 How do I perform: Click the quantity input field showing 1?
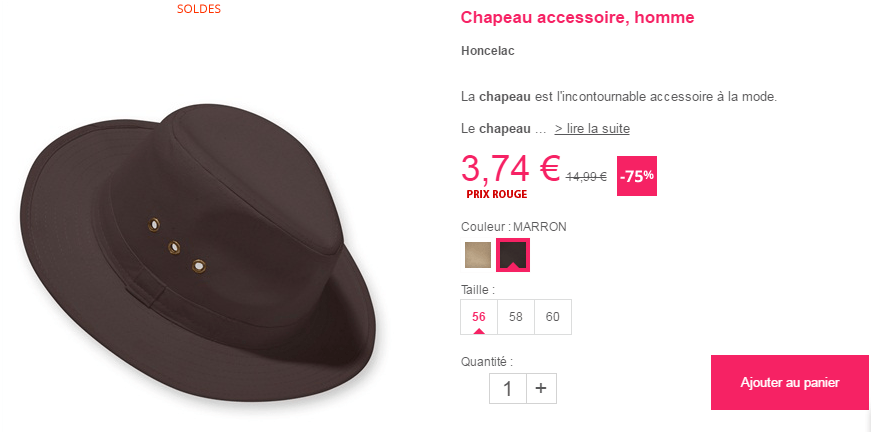coord(508,388)
